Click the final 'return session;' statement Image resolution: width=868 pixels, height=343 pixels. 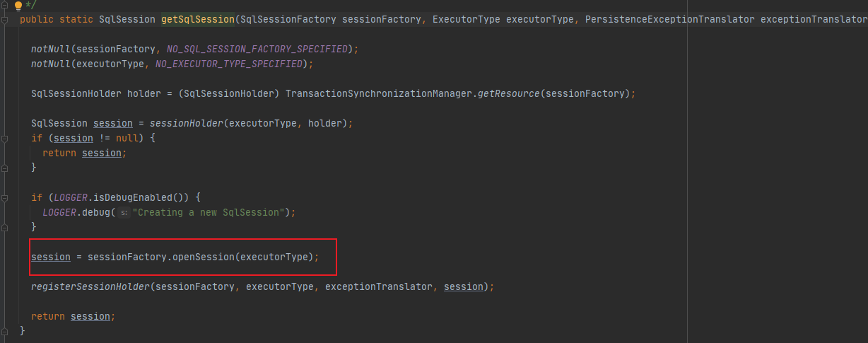coord(74,316)
